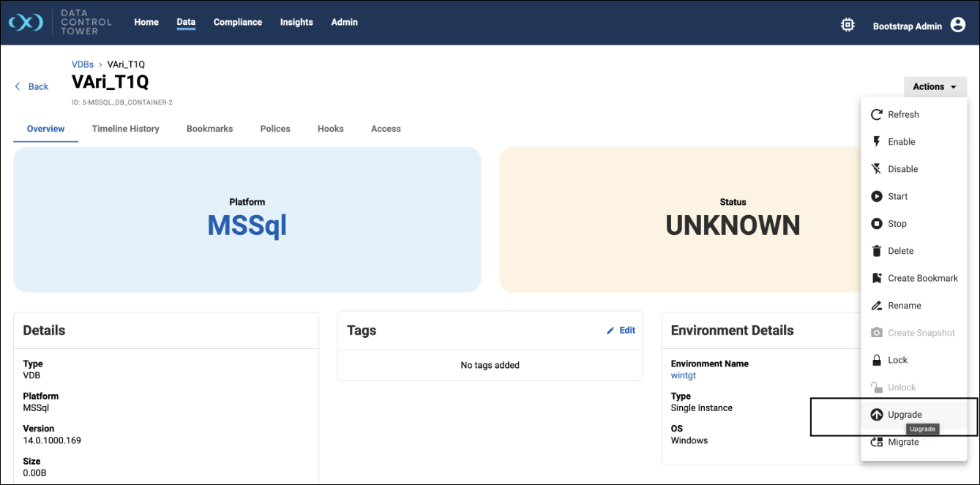This screenshot has height=485, width=980.
Task: Click the chip icon in top header
Action: 848,25
